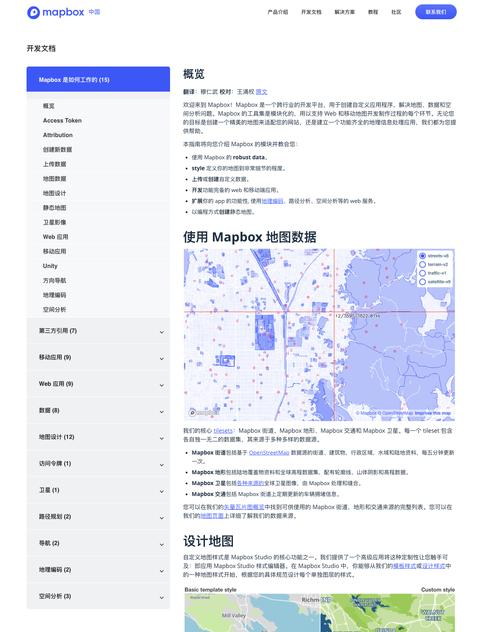The image size is (480, 632).
Task: Select the traffic-v1 radio button
Action: tap(422, 273)
